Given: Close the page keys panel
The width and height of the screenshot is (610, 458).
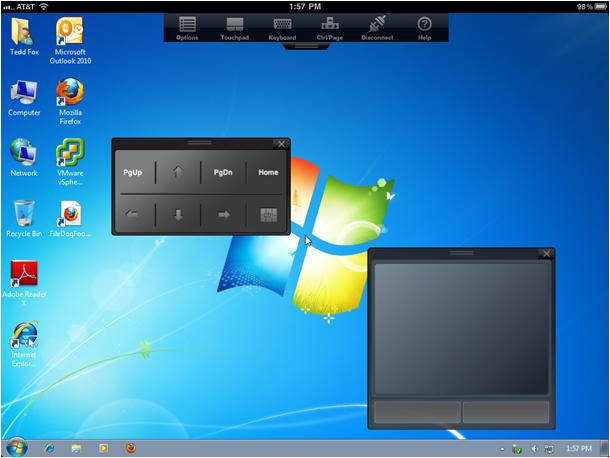Looking at the screenshot, I should tap(282, 144).
